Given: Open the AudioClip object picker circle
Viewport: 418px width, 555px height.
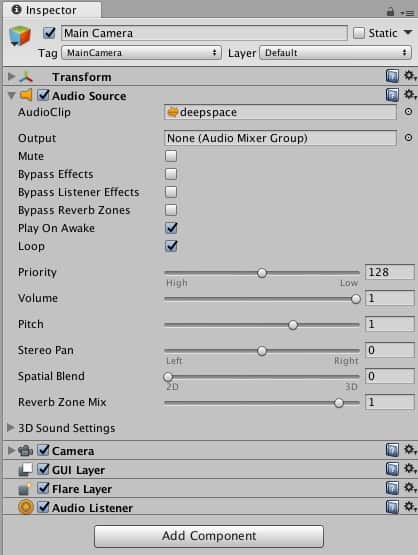Looking at the screenshot, I should point(408,112).
